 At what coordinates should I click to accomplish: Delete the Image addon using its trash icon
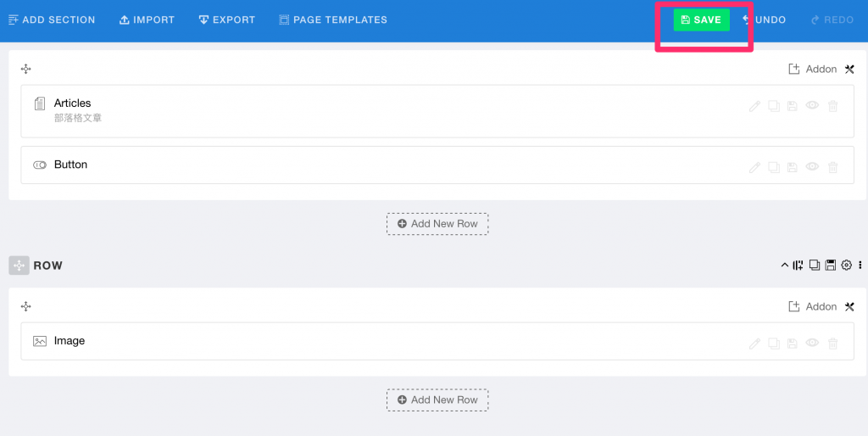[832, 344]
